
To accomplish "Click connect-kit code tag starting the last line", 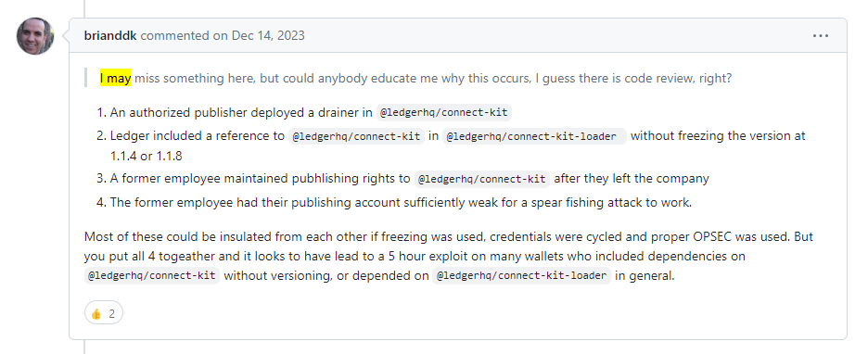I will click(152, 275).
